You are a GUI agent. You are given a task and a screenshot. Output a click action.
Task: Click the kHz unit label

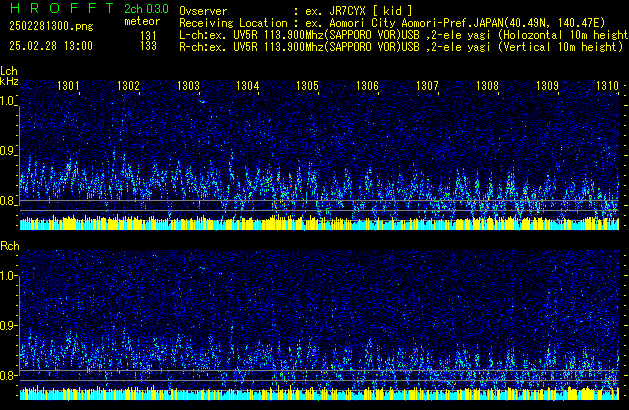click(9, 81)
